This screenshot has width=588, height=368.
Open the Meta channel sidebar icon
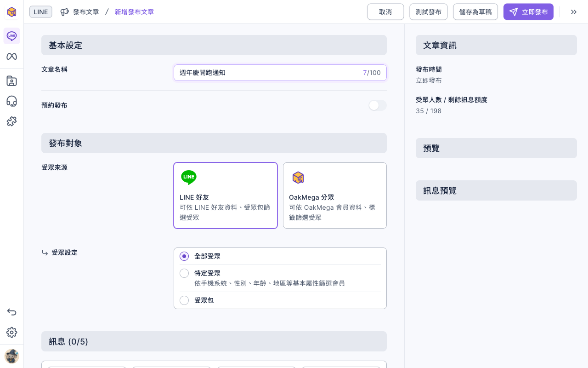11,57
